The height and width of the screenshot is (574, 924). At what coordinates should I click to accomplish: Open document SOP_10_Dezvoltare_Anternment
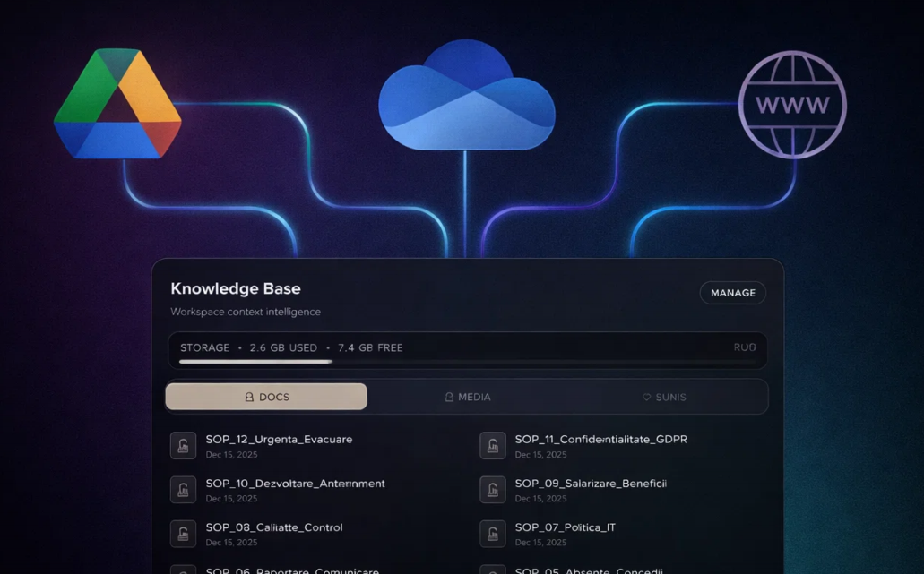pos(295,484)
